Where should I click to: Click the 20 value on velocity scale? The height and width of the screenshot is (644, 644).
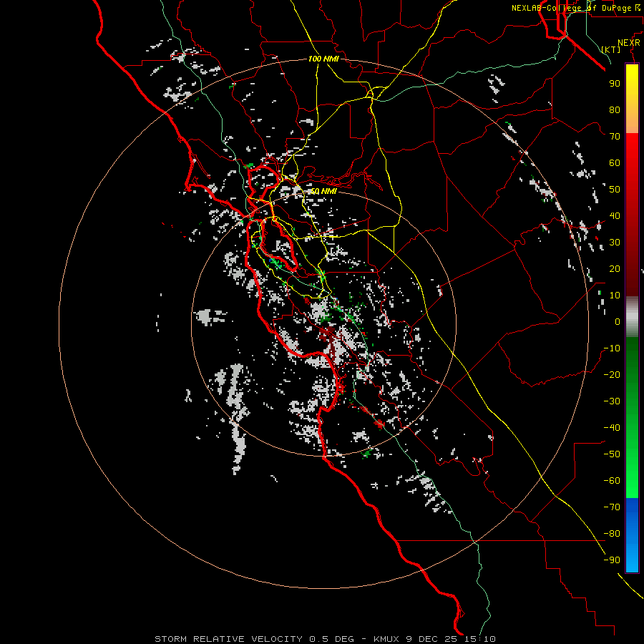[x=615, y=268]
